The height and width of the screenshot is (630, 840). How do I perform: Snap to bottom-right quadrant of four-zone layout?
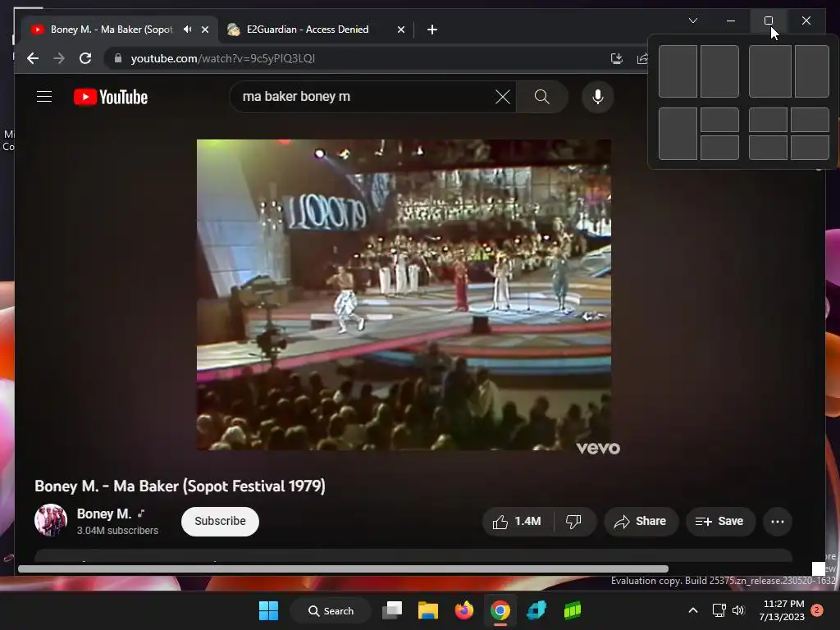click(810, 148)
